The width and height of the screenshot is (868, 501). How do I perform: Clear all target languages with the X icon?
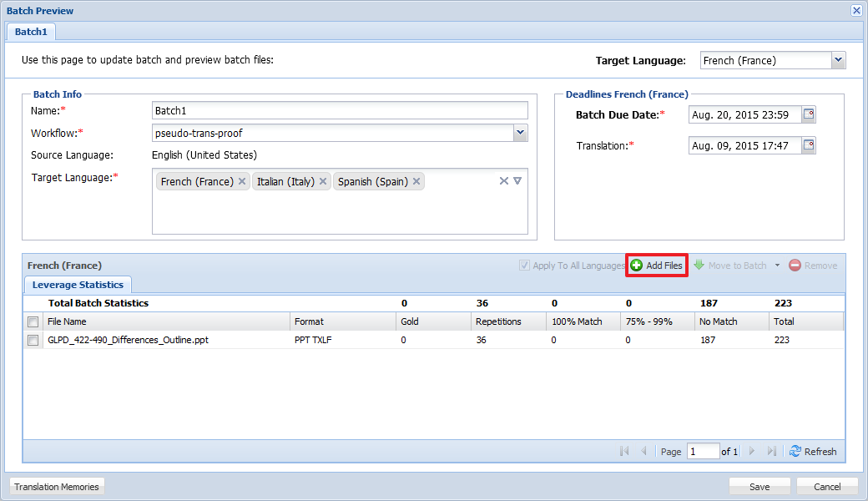[x=504, y=181]
